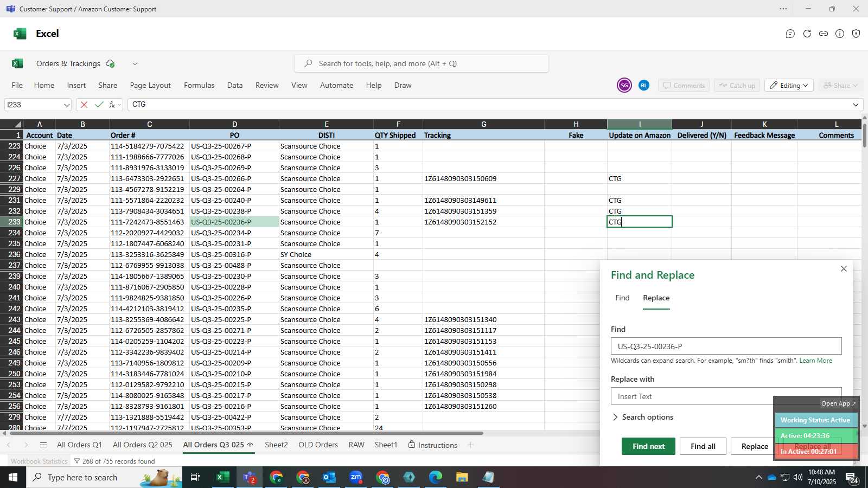Switch to the OLD Orders sheet
The width and height of the screenshot is (868, 488).
tap(318, 445)
